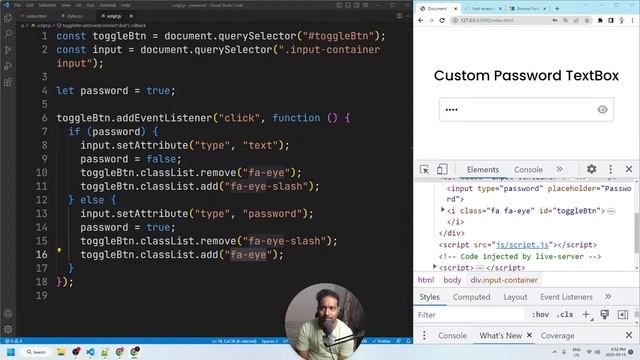This screenshot has width=640, height=360.
Task: Show more DevTools main tabs chevron
Action: (560, 169)
